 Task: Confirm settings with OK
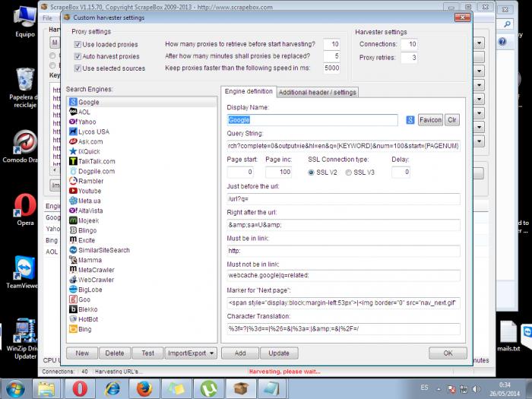pos(448,353)
